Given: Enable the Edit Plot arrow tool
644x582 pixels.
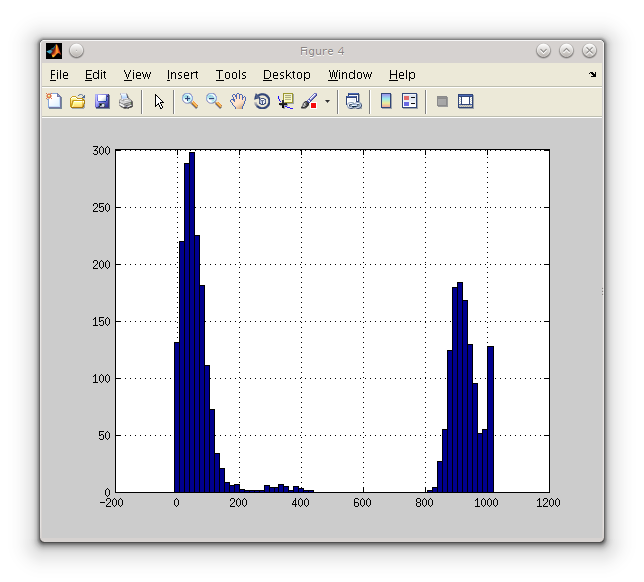Looking at the screenshot, I should (158, 101).
